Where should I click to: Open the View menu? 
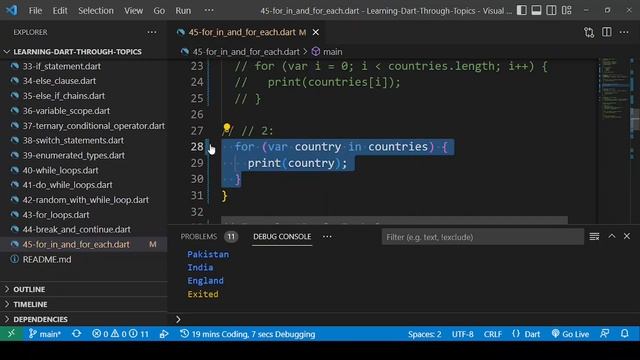(133, 11)
